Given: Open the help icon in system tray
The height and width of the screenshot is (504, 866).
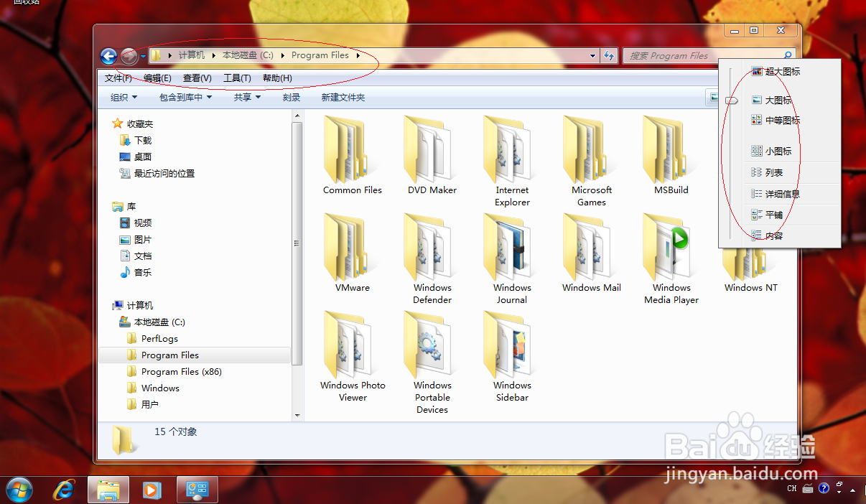Looking at the screenshot, I should [x=824, y=488].
